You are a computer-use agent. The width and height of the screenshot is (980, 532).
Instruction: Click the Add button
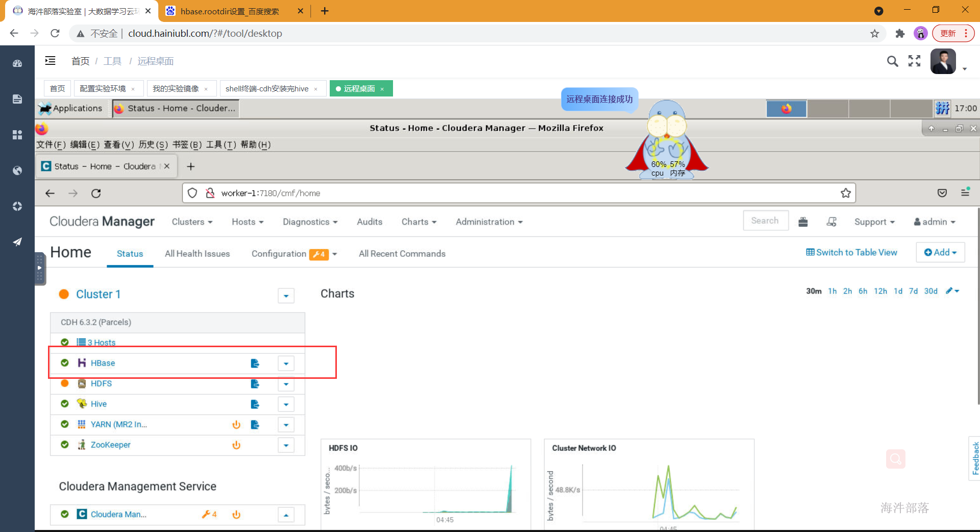[x=940, y=252]
